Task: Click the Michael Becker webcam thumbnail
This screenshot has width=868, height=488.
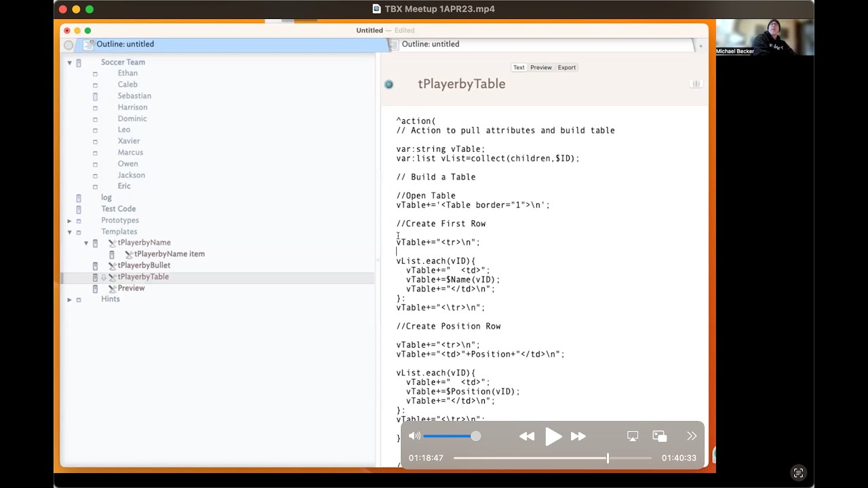Action: pyautogui.click(x=765, y=37)
